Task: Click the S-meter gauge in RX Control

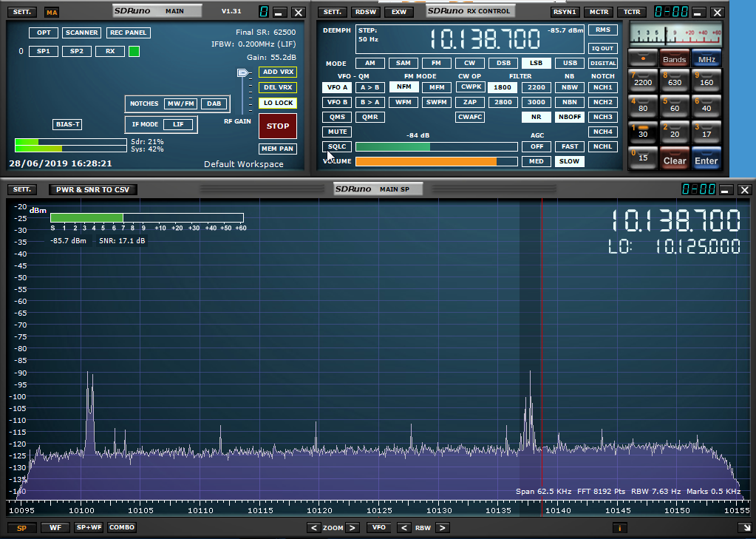Action: (676, 34)
